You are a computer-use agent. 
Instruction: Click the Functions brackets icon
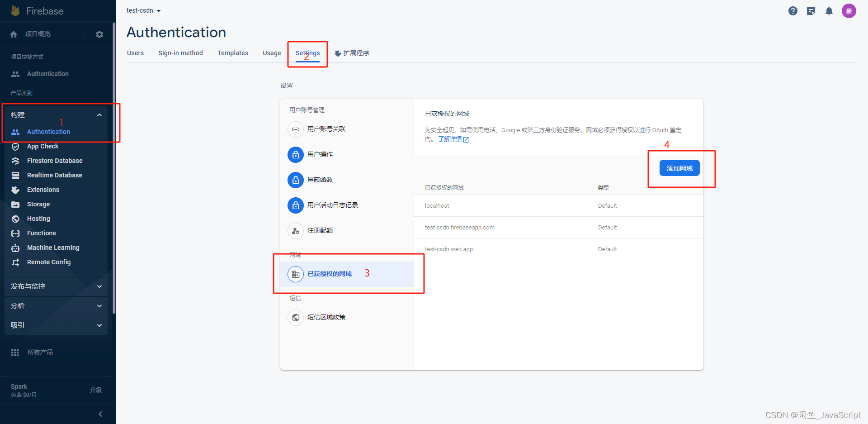(15, 233)
